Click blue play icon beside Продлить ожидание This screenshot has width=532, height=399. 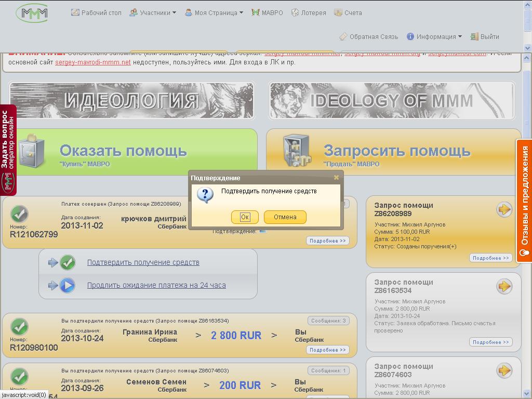67,286
